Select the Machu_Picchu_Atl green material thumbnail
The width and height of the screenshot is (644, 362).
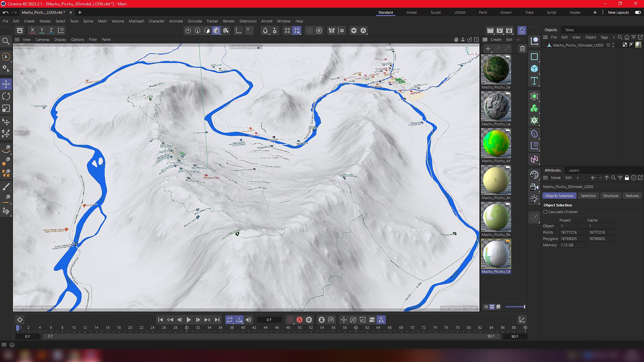point(496,143)
